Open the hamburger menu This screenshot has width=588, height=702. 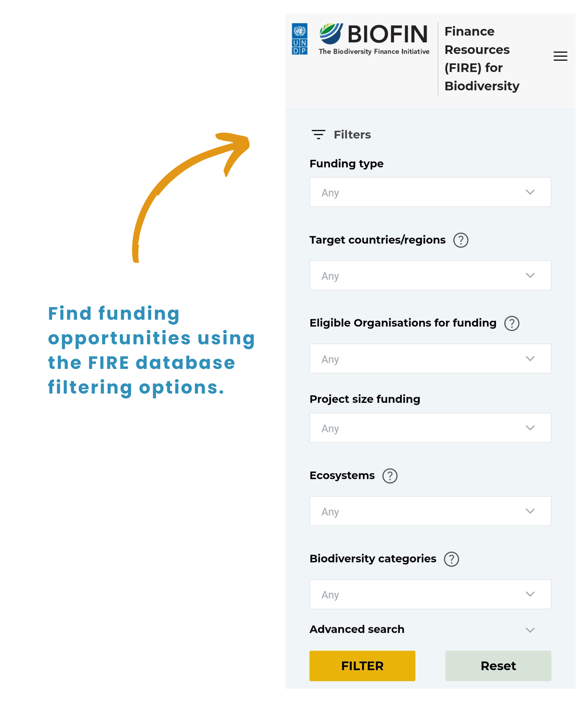[560, 56]
